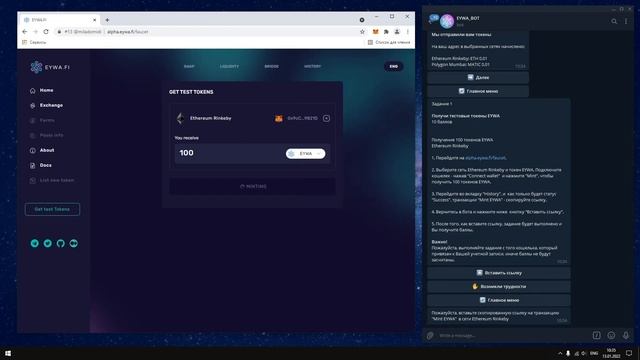
Task: Close the EYWA.FI browser tab
Action: coord(94,20)
